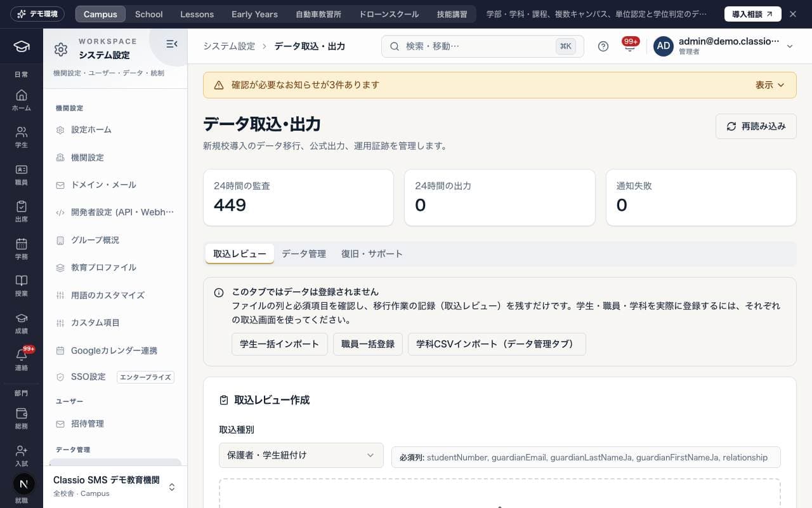
Task: Click the システム設定 gear icon
Action: click(x=61, y=50)
